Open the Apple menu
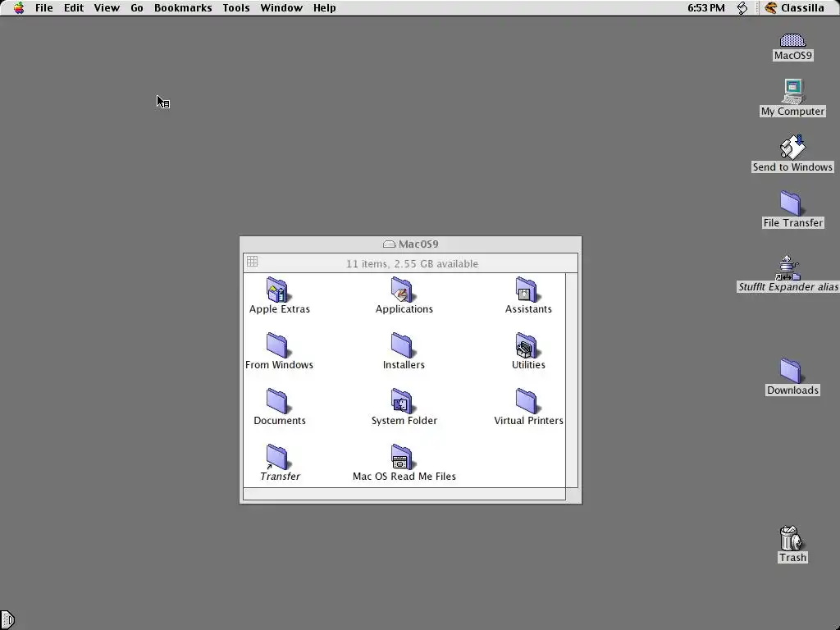Screen dimensions: 840x630 coord(19,8)
